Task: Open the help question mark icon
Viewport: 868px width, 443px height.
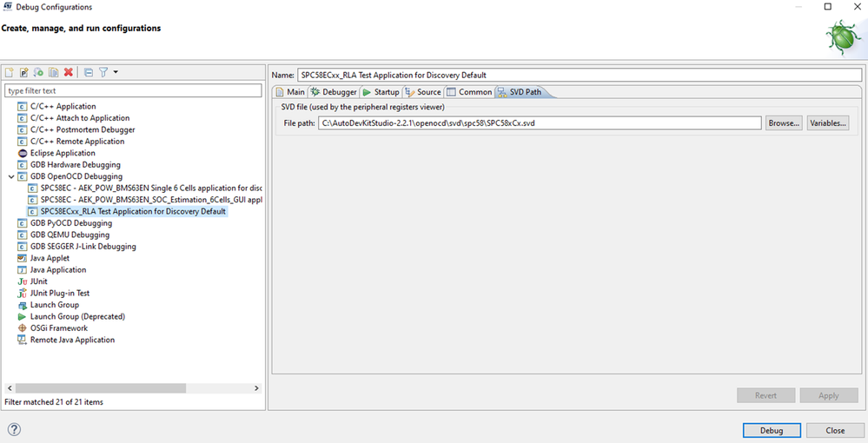Action: coord(15,429)
